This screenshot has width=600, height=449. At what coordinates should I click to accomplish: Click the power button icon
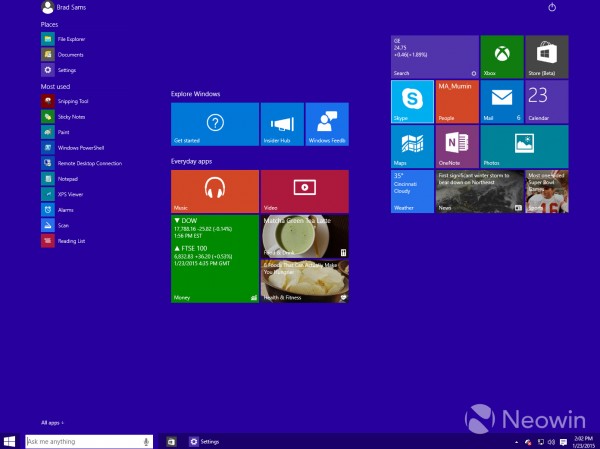point(552,8)
